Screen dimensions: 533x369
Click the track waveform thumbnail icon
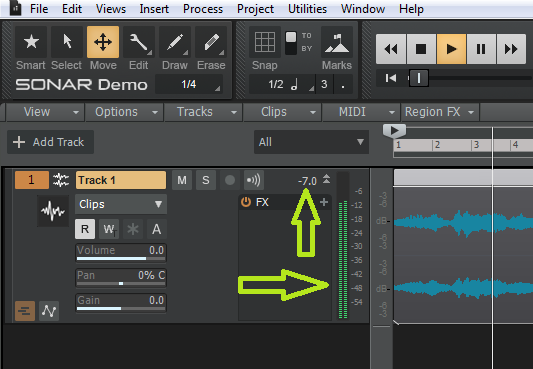(53, 211)
